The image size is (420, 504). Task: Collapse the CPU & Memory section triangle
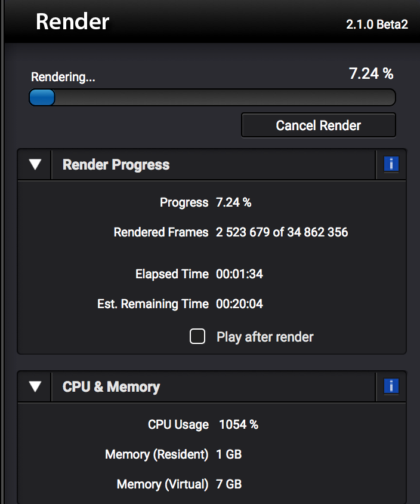(x=35, y=386)
